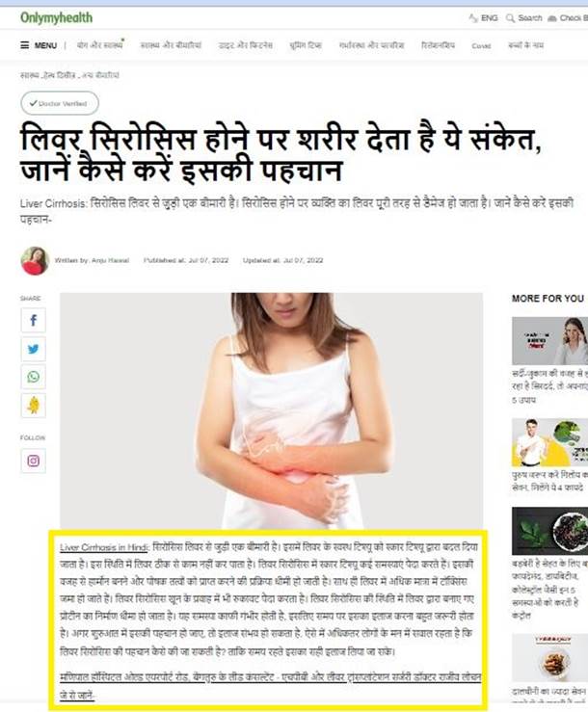Click the Manipal Hospital doctor link
Viewport: 588px width, 712px height.
click(x=270, y=686)
